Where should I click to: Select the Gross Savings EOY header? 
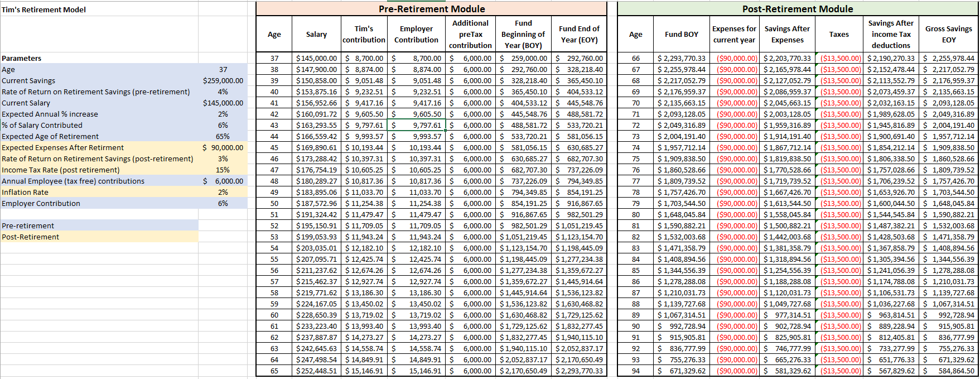coord(948,34)
